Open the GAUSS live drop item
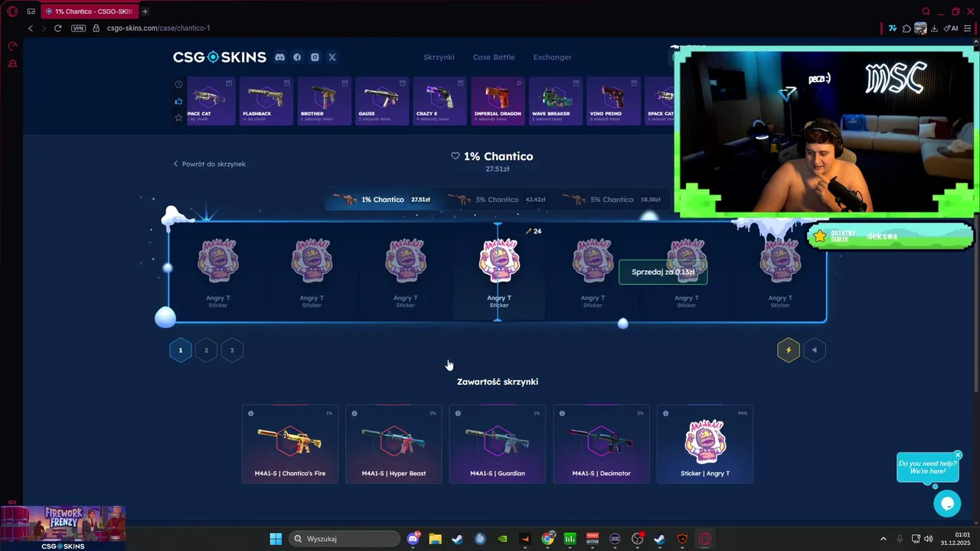This screenshot has height=551, width=980. (381, 101)
